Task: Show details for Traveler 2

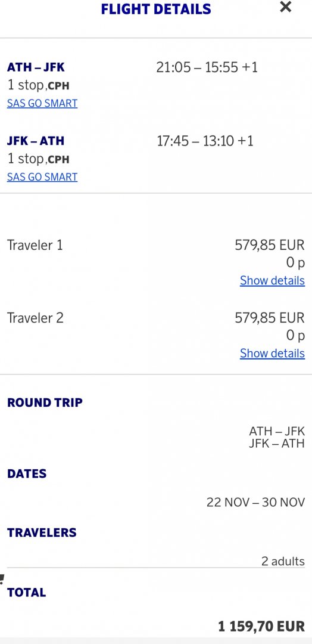Action: [x=272, y=353]
